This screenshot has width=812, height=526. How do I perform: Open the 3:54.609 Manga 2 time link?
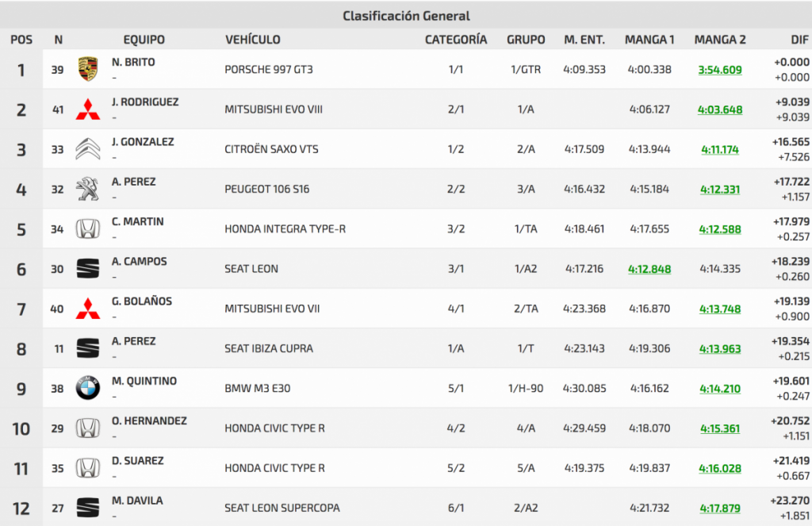(x=720, y=70)
